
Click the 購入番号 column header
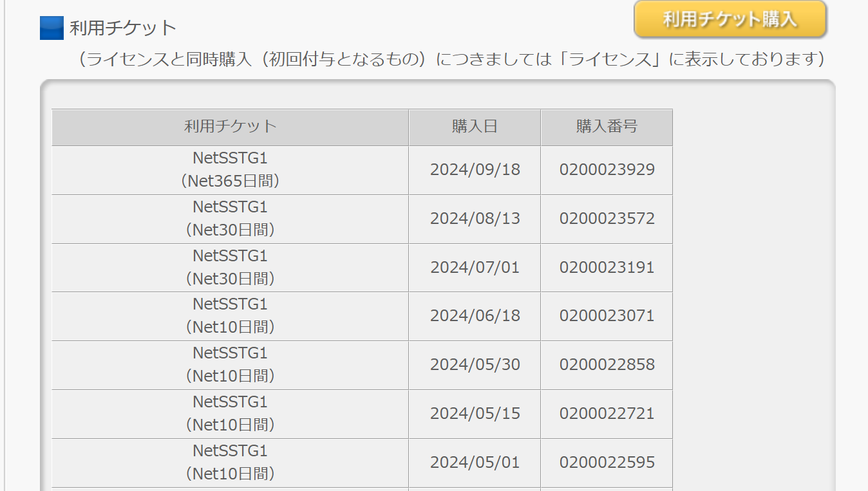(607, 127)
